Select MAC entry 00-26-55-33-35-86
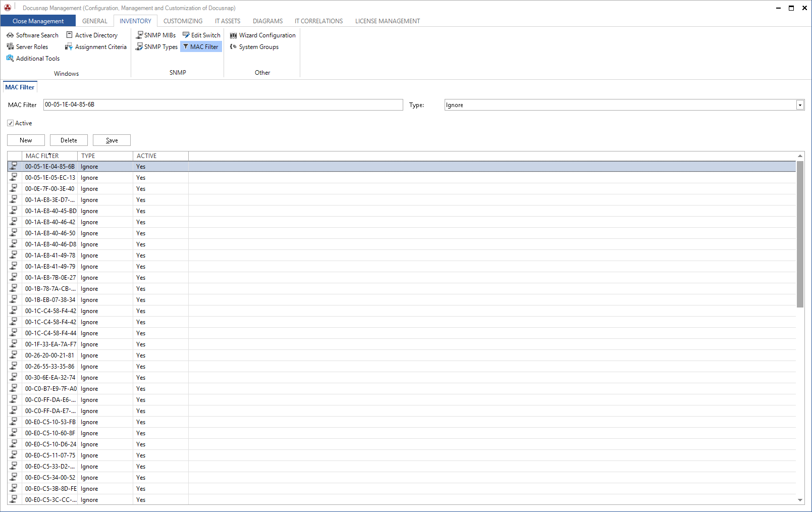 pos(49,367)
